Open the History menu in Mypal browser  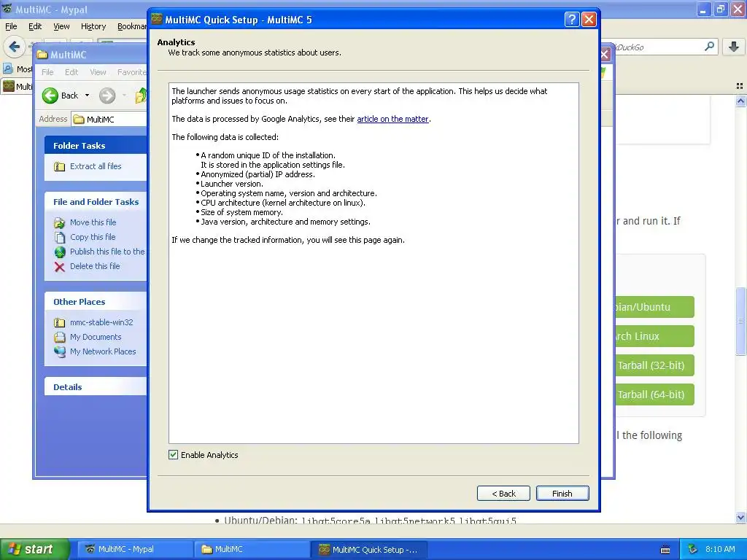coord(93,26)
